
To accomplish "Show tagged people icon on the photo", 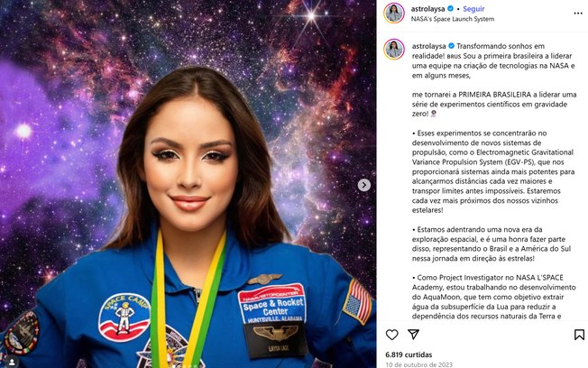I will pyautogui.click(x=12, y=362).
